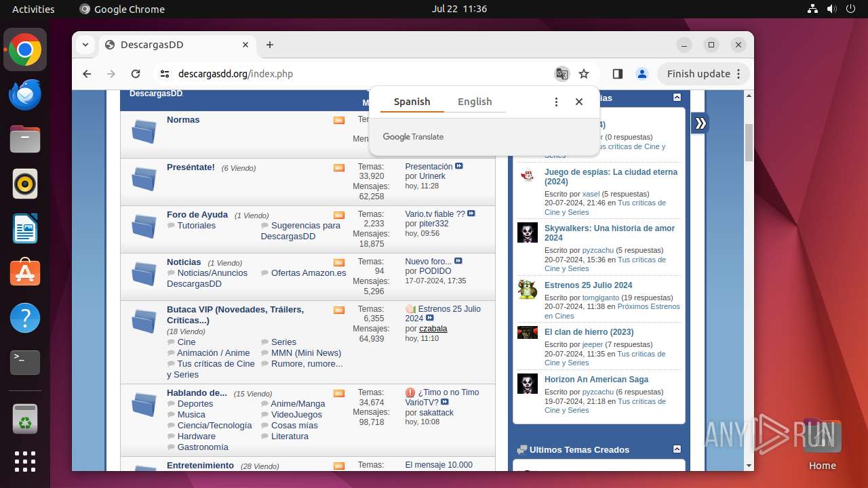Go to last post arrow after Nuevo foro...

[458, 261]
